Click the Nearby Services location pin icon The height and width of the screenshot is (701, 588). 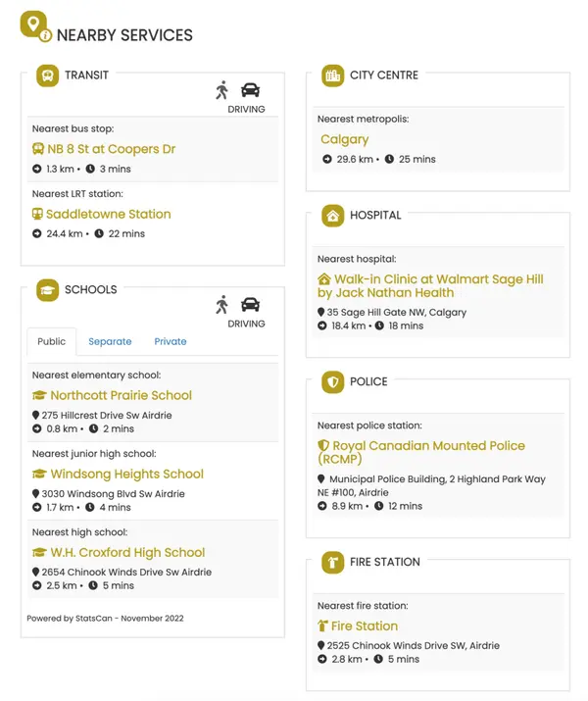[x=34, y=25]
